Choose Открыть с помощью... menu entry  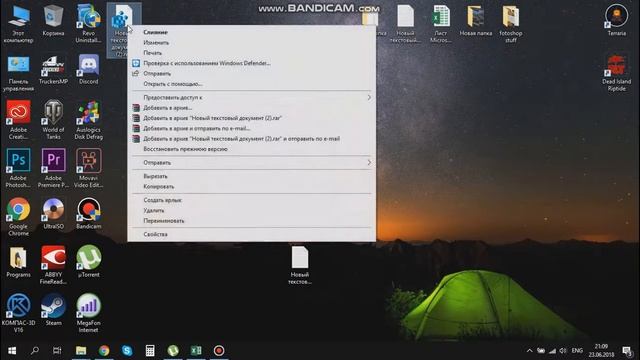[251, 84]
